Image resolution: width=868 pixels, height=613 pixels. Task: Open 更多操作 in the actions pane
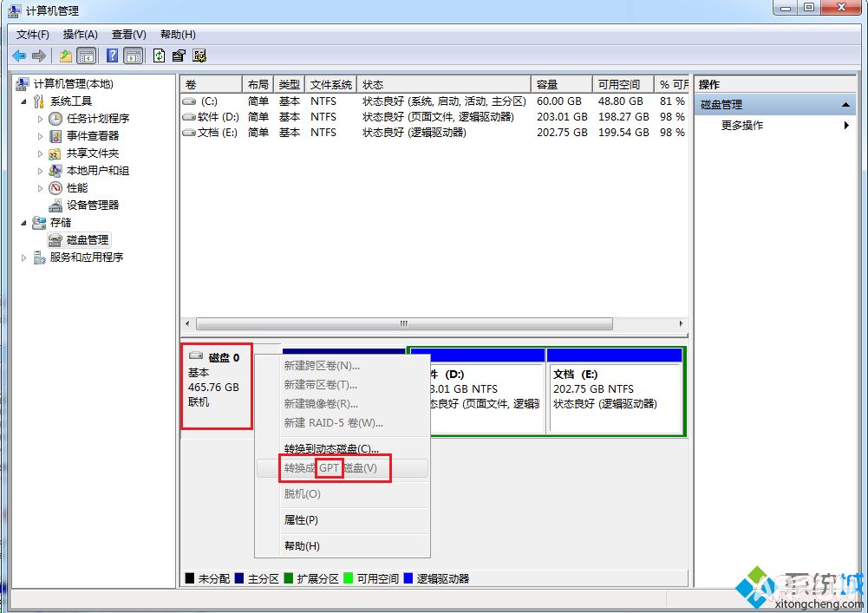point(742,126)
